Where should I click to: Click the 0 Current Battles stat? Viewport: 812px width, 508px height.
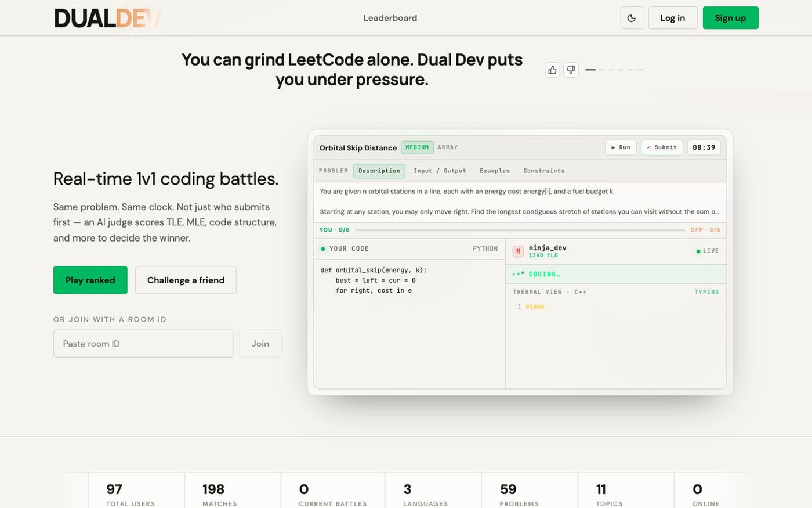tap(333, 494)
